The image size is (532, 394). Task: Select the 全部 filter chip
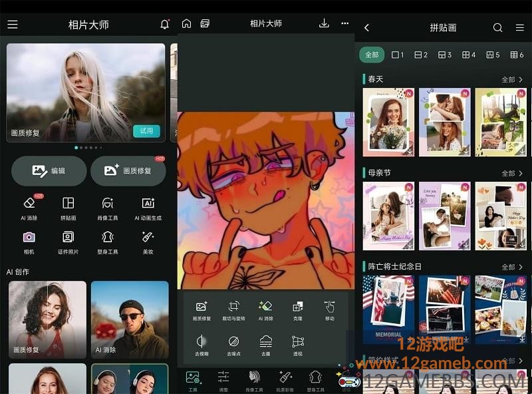pos(372,55)
